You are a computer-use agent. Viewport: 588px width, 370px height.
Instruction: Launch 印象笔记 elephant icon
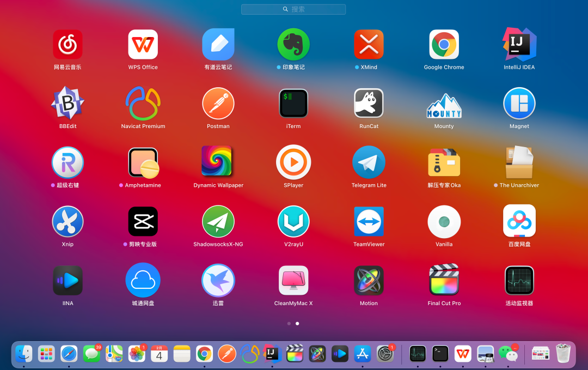click(x=293, y=45)
